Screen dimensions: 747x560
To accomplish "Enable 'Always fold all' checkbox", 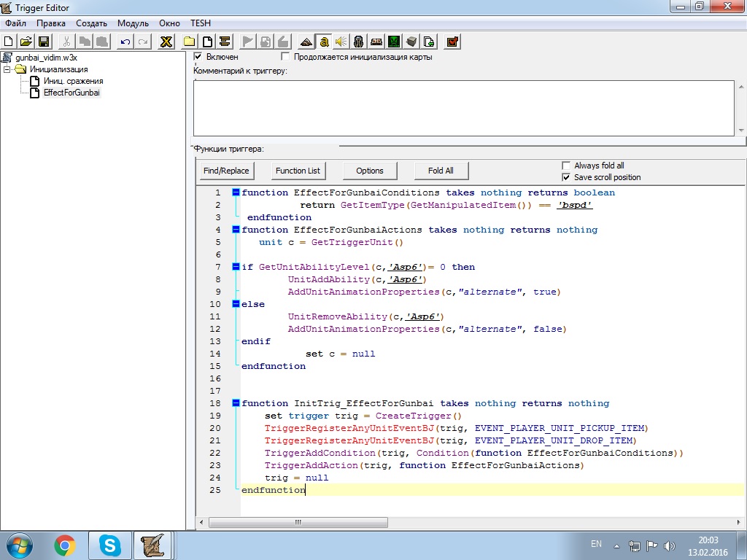I will [x=566, y=166].
